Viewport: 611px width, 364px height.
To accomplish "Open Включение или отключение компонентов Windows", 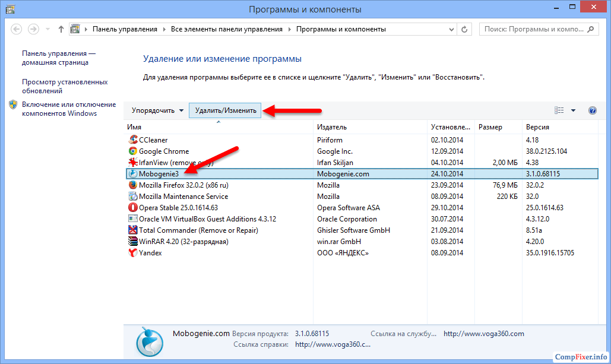I will pyautogui.click(x=68, y=109).
